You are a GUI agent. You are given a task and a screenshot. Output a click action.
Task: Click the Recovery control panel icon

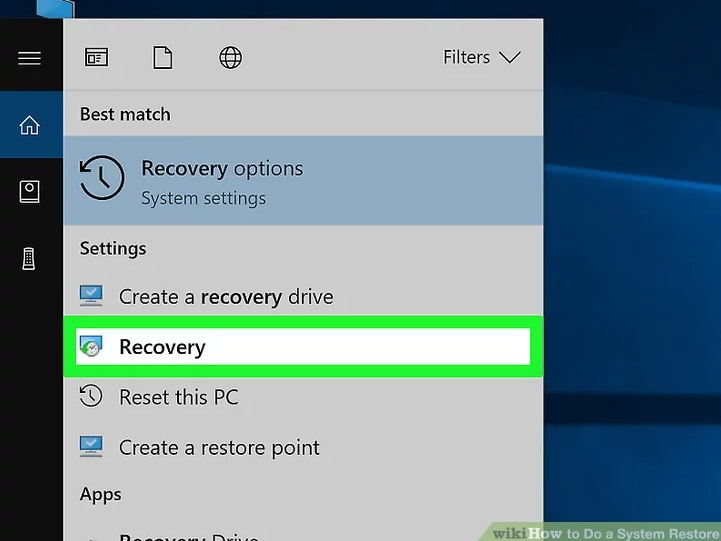[91, 347]
